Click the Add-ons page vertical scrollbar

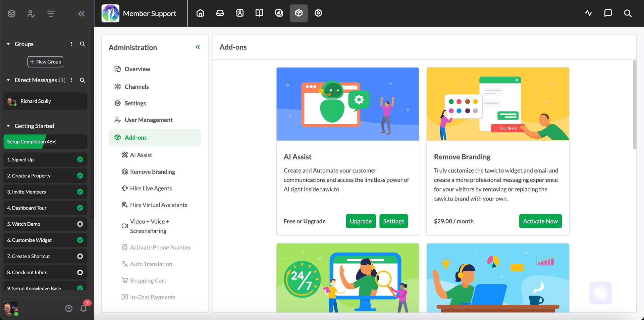pos(635,105)
